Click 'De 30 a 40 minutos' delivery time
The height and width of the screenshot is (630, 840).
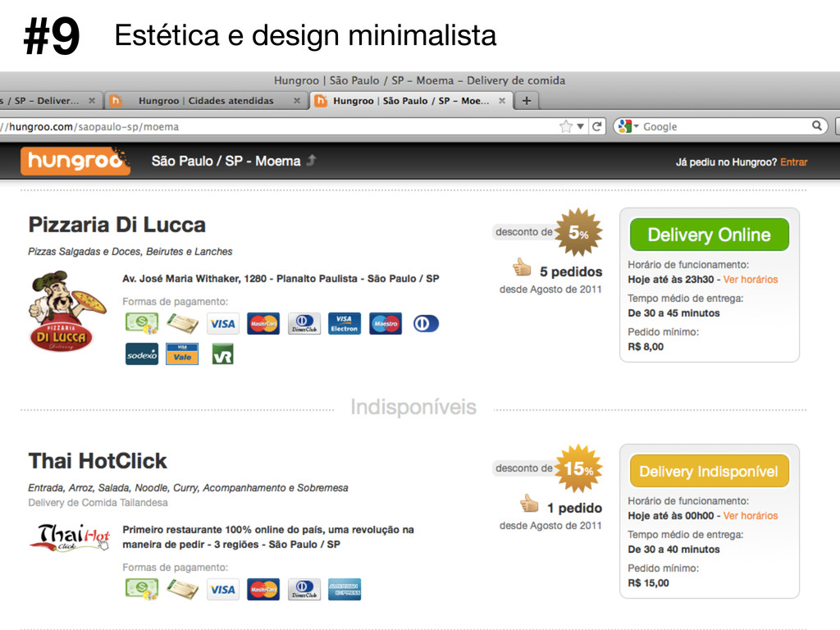674,549
